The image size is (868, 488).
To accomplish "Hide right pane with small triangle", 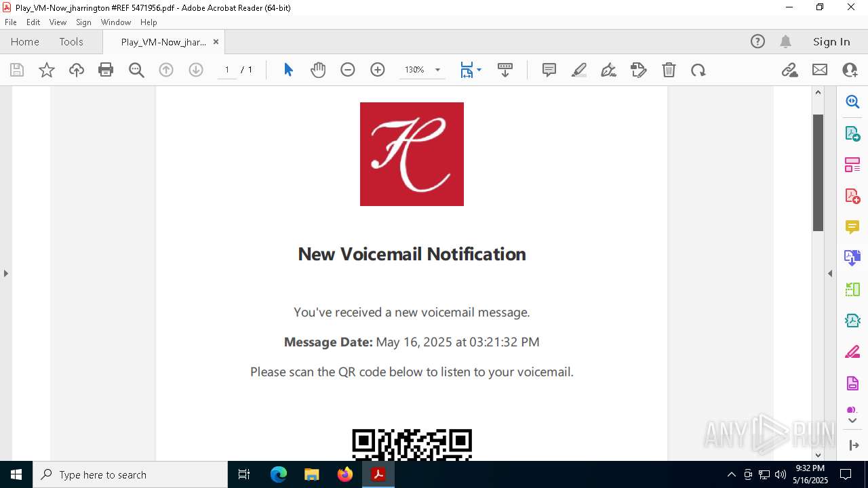I will point(830,273).
